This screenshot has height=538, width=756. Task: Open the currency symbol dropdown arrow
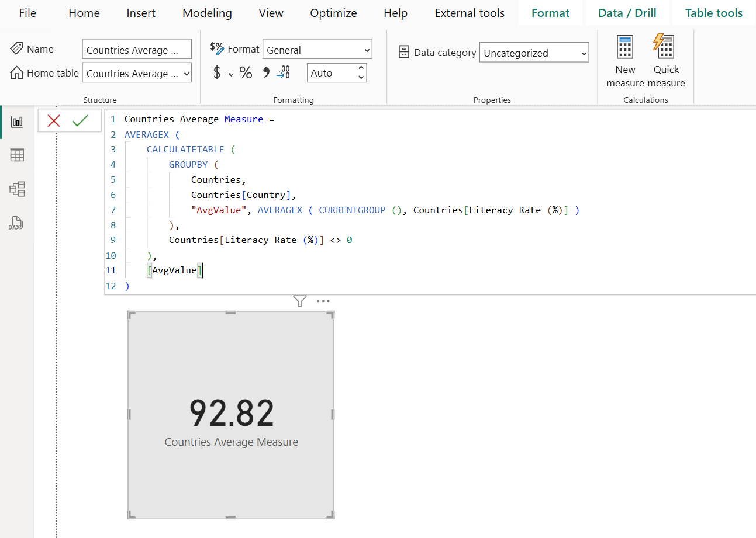(x=230, y=74)
